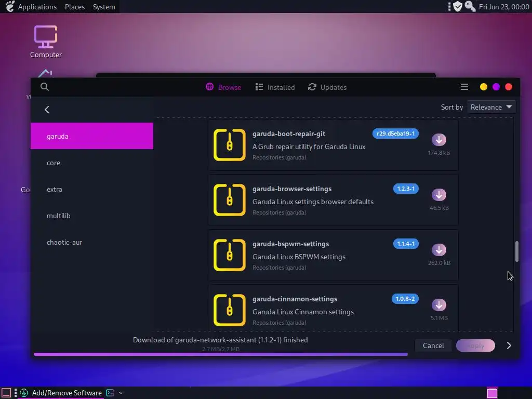Click 'Garuda Linux settings browser defaults' description
The height and width of the screenshot is (399, 532).
(x=313, y=202)
